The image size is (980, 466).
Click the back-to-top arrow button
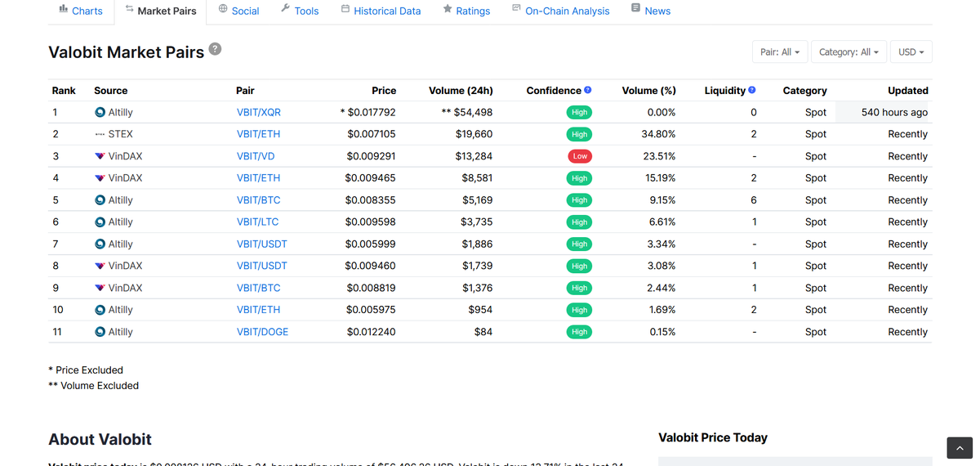pyautogui.click(x=960, y=448)
